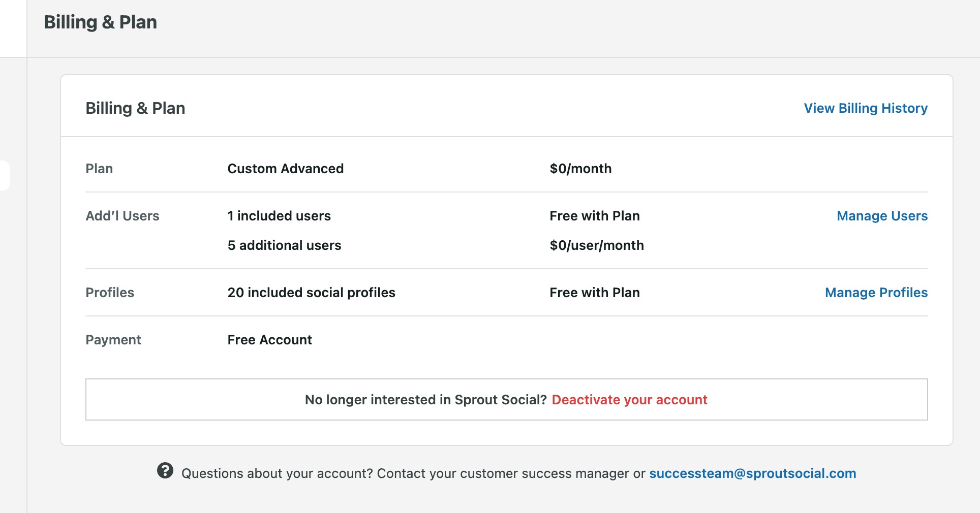980x513 pixels.
Task: Click the $0/month plan price
Action: coord(580,169)
